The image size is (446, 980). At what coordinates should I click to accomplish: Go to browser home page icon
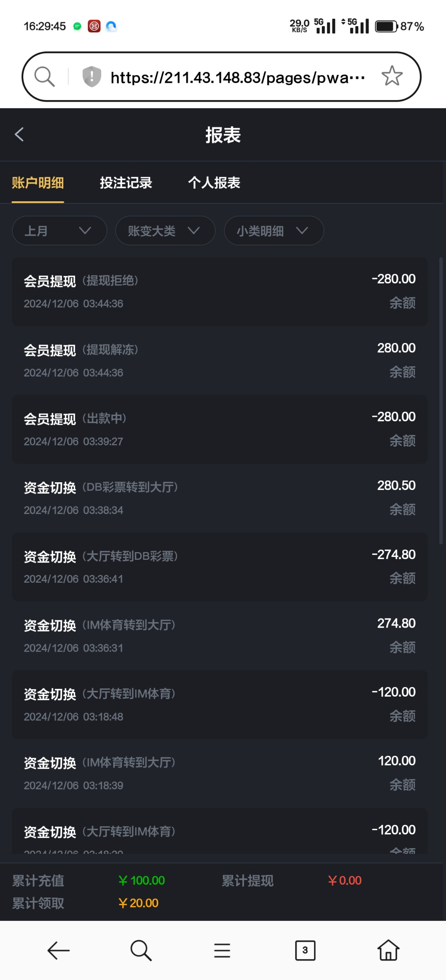point(388,950)
